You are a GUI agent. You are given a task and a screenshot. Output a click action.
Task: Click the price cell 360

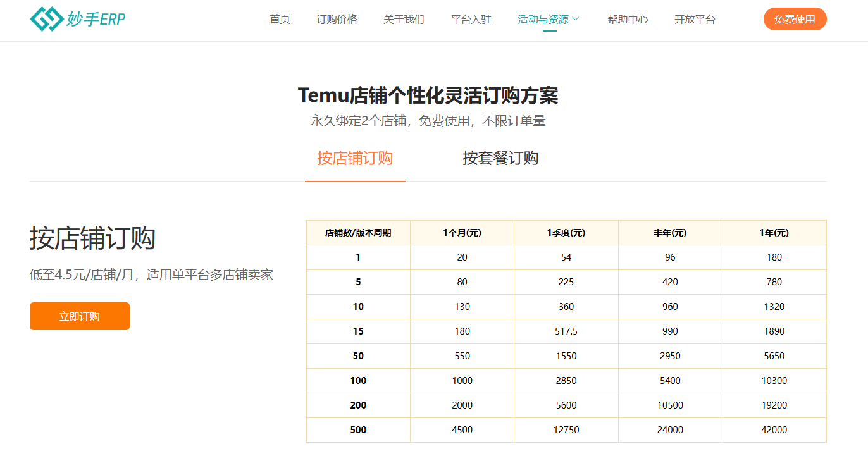(566, 307)
